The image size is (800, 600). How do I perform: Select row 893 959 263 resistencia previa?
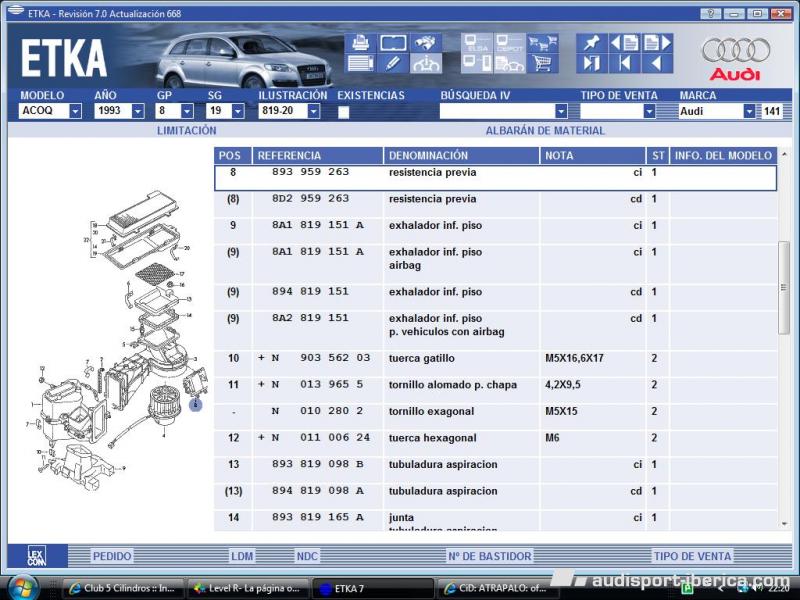click(495, 178)
